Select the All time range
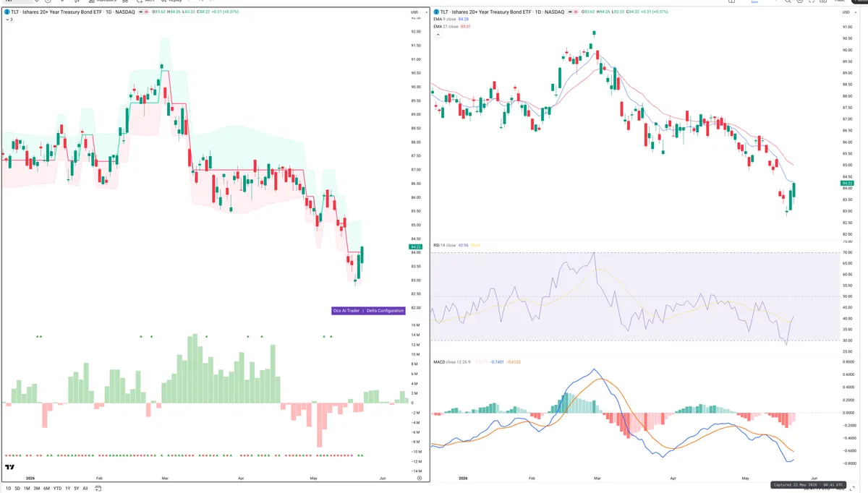This screenshot has height=493, width=868. point(85,489)
